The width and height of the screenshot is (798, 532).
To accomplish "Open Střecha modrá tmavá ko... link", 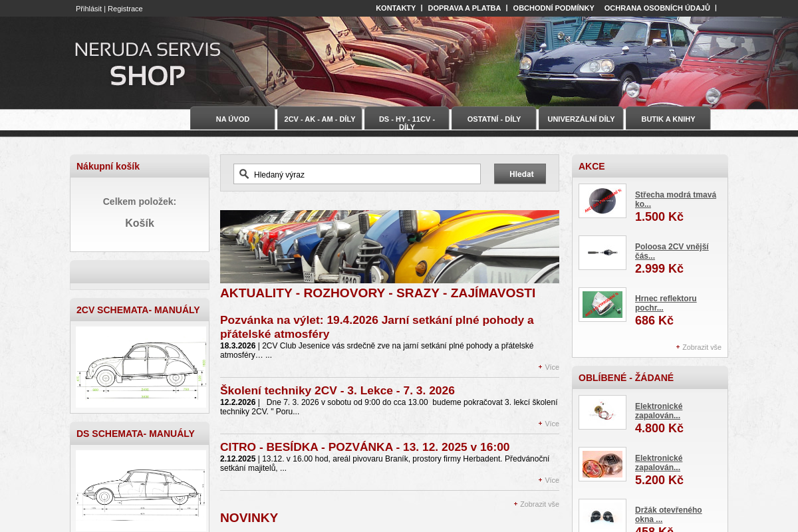I will [676, 199].
